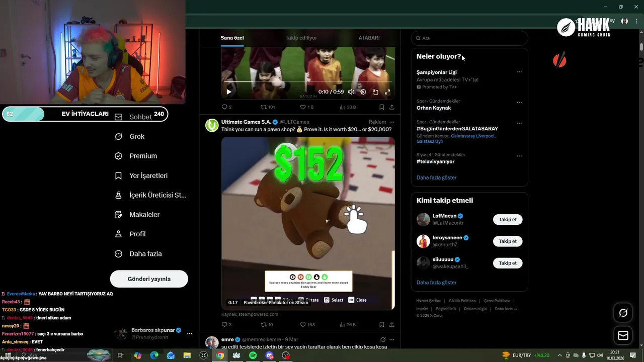Open Grok icon on emre's post

(x=383, y=340)
